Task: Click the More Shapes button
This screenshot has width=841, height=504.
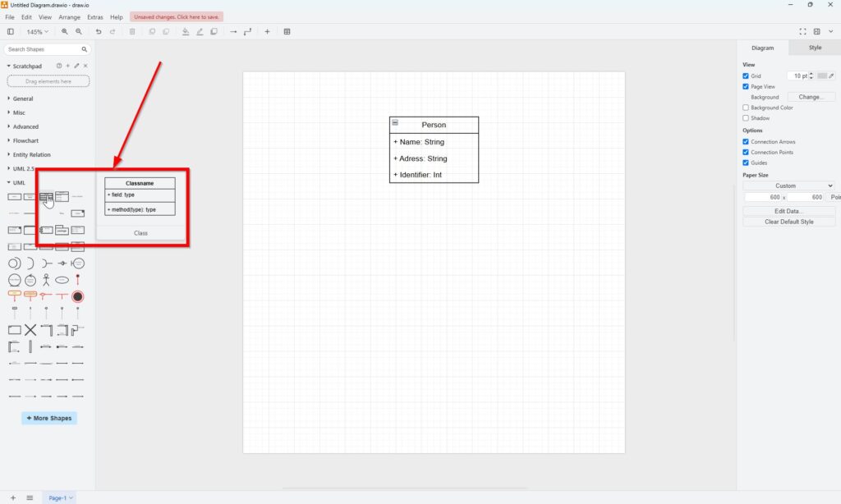Action: 49,418
